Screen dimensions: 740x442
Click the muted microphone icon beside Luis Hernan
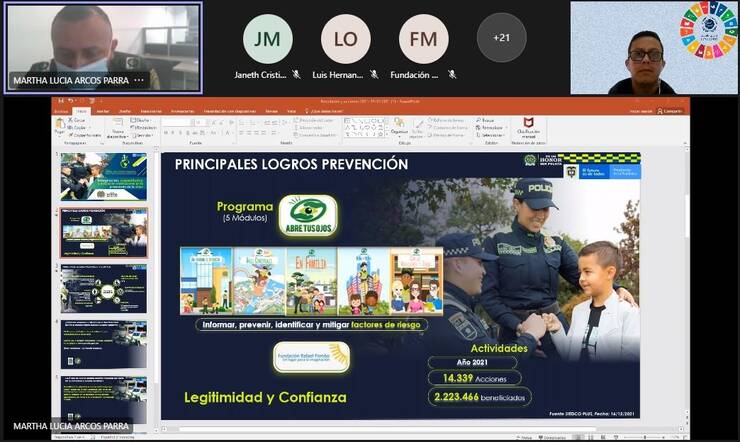point(374,75)
